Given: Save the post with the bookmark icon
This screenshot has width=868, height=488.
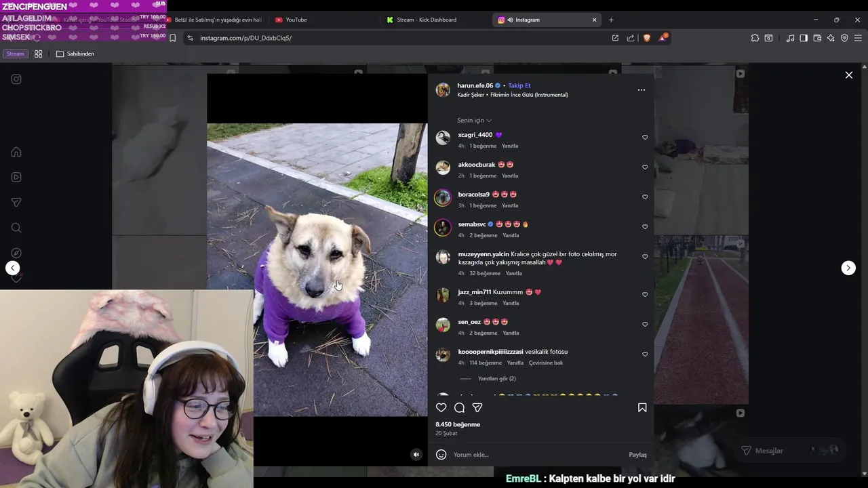Looking at the screenshot, I should point(642,407).
